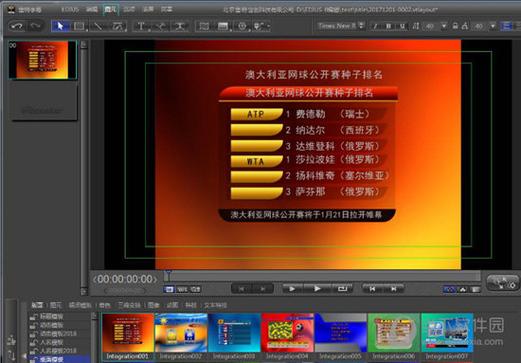Open the 编辑 menu
This screenshot has height=363, width=521.
click(x=92, y=10)
